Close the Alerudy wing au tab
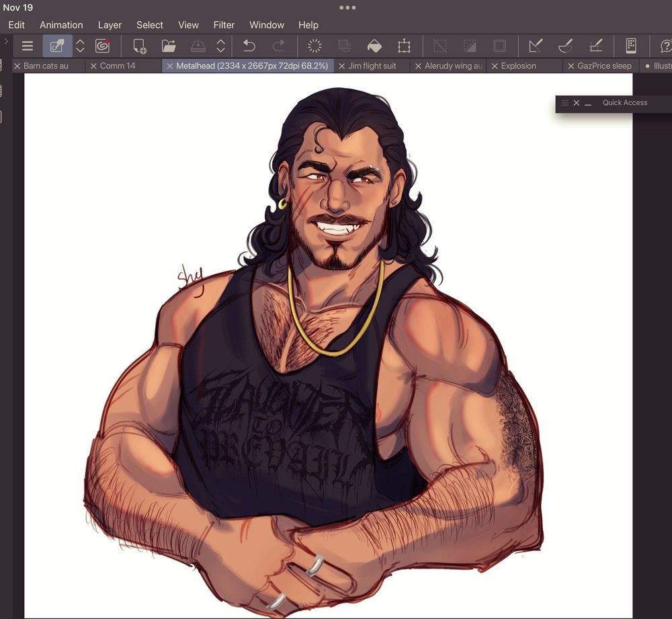 [418, 66]
